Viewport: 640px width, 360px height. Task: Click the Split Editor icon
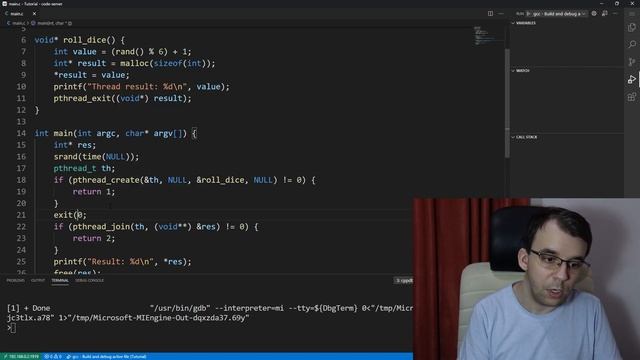(490, 13)
